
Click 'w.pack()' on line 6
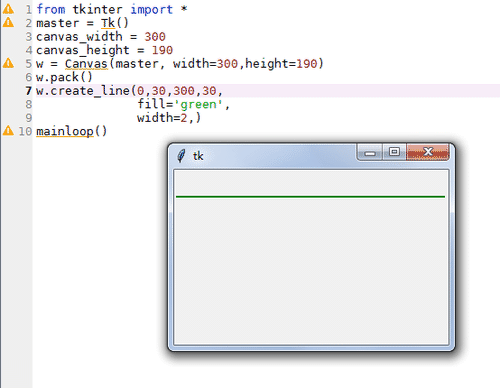(x=64, y=78)
